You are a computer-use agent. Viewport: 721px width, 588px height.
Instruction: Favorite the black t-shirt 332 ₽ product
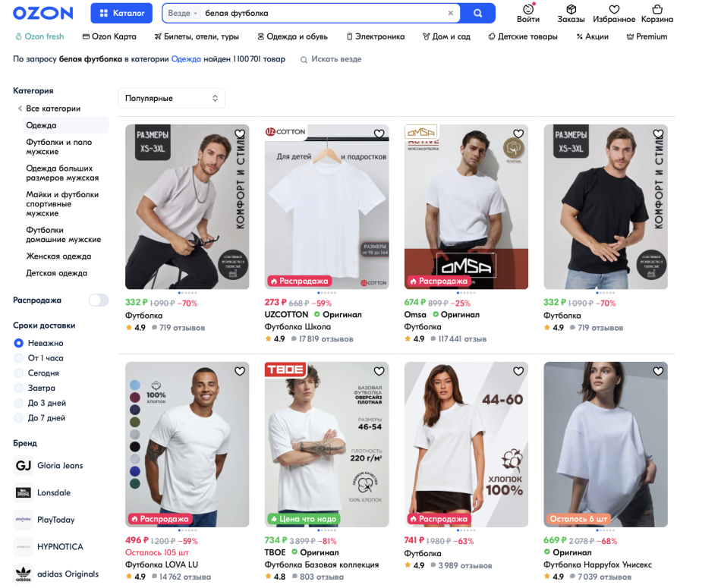659,134
